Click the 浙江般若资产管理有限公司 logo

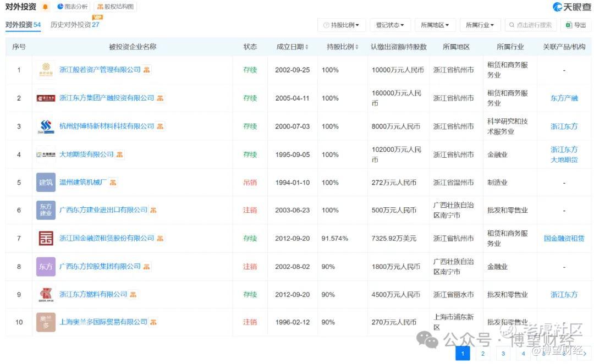coord(46,70)
